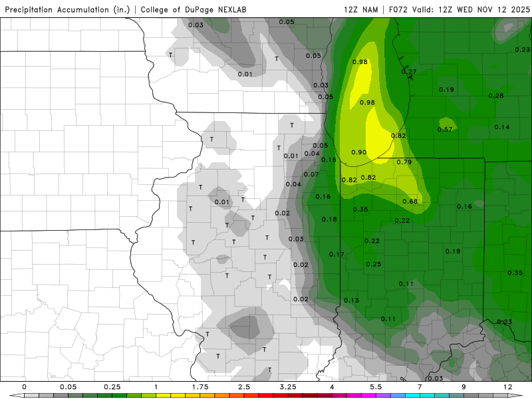The height and width of the screenshot is (399, 532).
Task: Click the colorbar legend label "12"
Action: pyautogui.click(x=507, y=387)
